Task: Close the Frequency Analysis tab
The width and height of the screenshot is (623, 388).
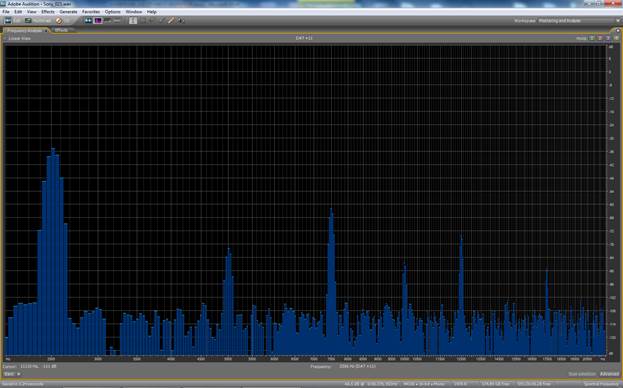Action: click(x=46, y=31)
